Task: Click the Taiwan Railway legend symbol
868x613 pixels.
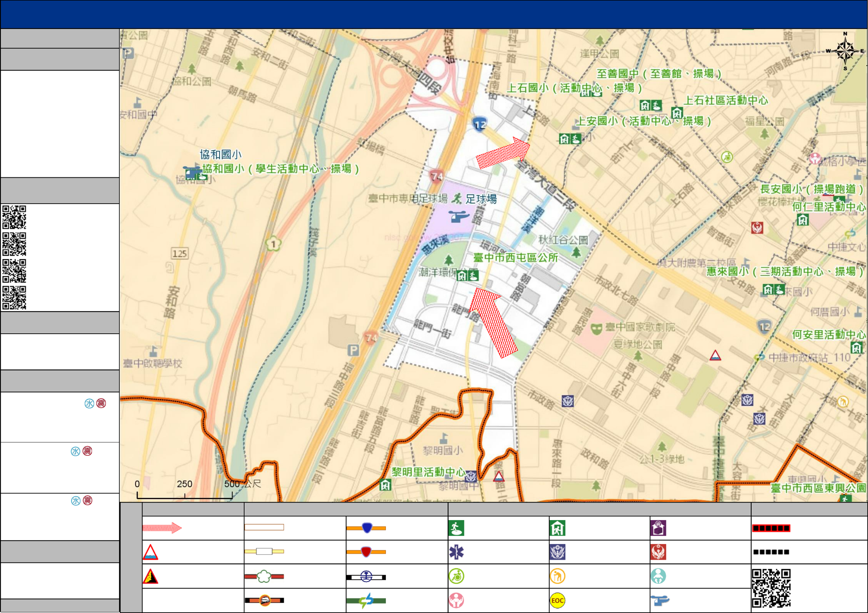Action: coord(366,577)
